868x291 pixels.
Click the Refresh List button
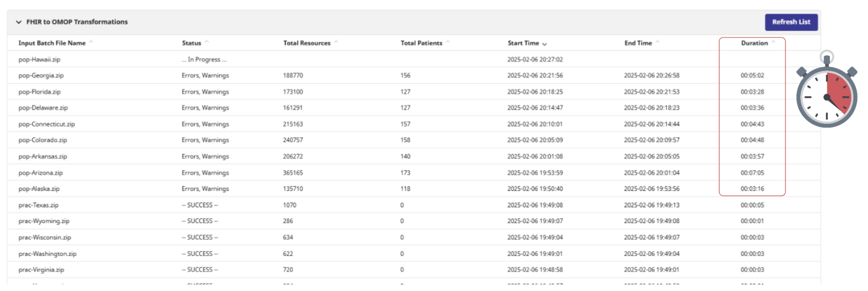click(791, 22)
